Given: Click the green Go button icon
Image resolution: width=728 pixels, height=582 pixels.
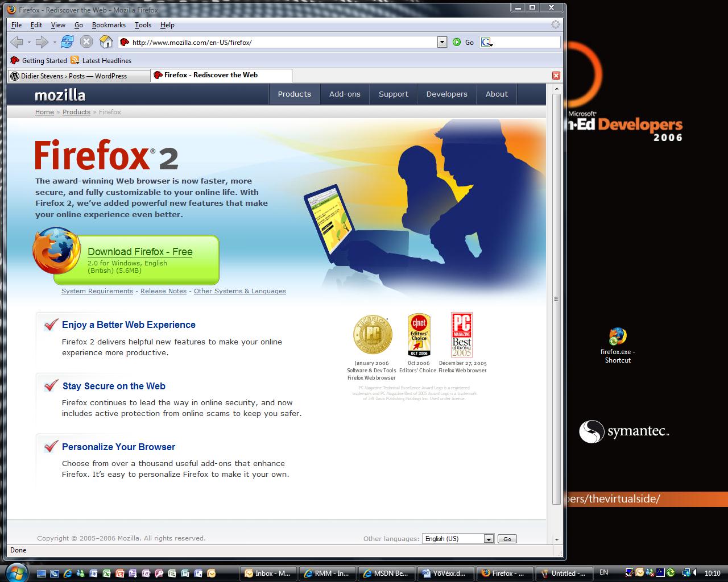Looking at the screenshot, I should tap(457, 42).
